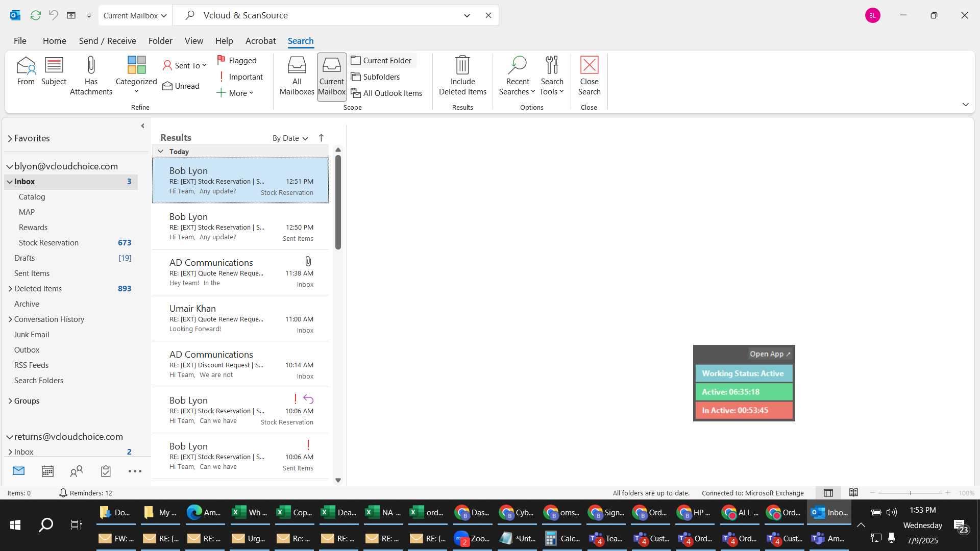Open AD Communications Discount Request email

pos(240,364)
